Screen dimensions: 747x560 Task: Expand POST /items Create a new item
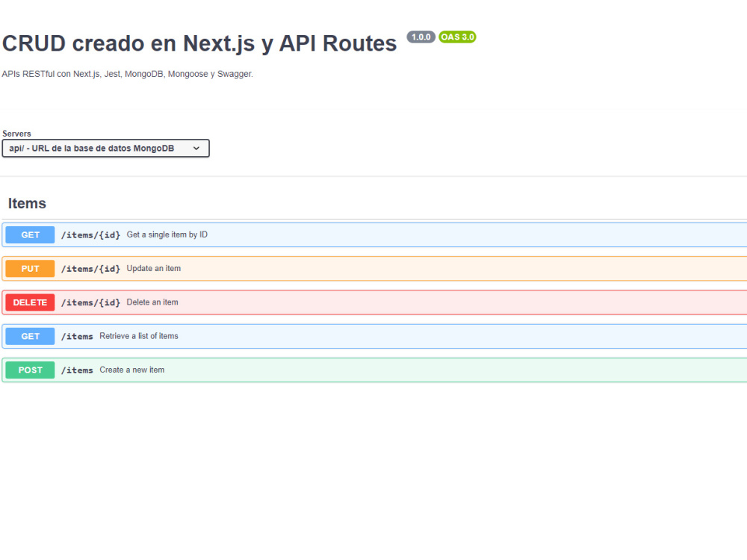coord(374,370)
